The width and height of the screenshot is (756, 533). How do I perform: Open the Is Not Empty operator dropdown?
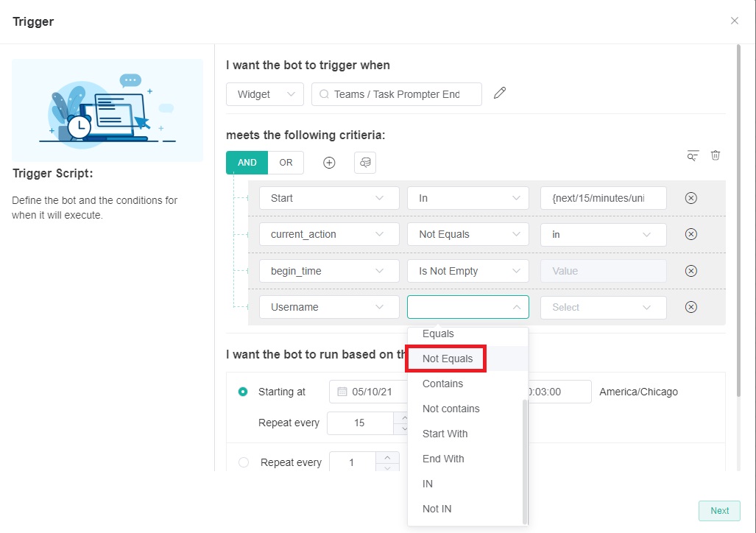467,271
